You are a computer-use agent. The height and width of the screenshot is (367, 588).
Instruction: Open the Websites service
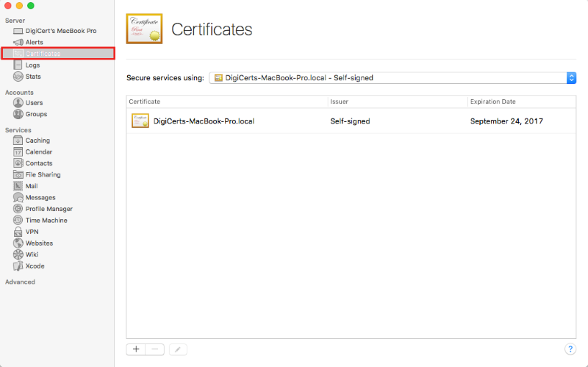[x=39, y=243]
